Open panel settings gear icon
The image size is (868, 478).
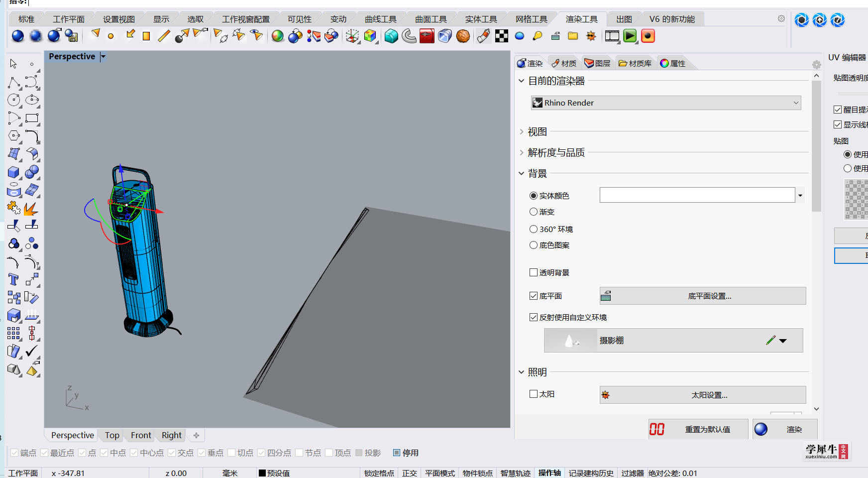tap(817, 65)
